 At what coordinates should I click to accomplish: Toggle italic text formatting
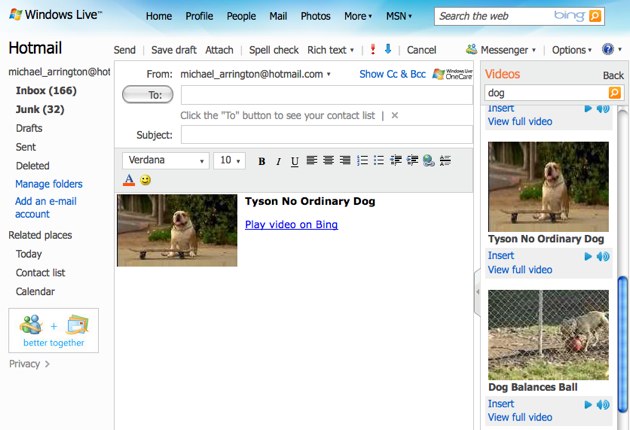coord(278,161)
